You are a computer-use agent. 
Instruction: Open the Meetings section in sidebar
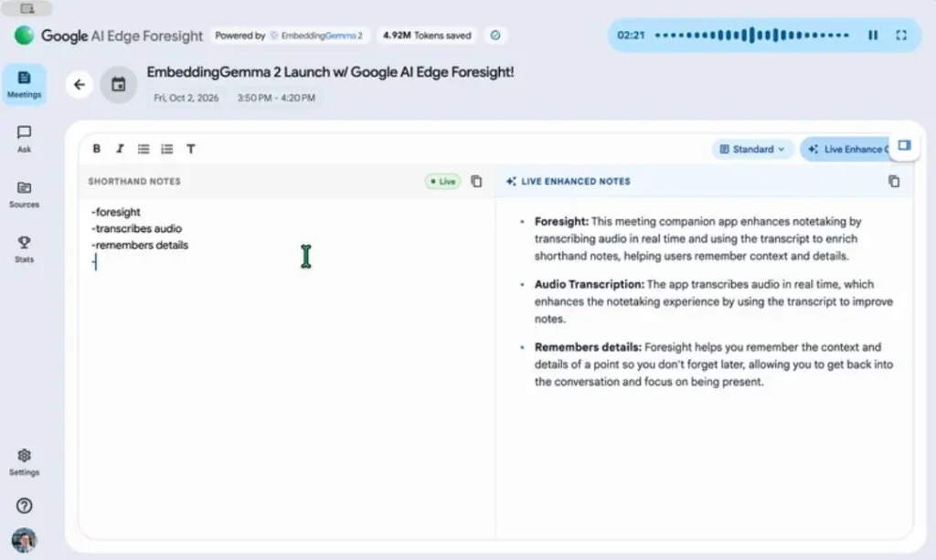[x=24, y=85]
